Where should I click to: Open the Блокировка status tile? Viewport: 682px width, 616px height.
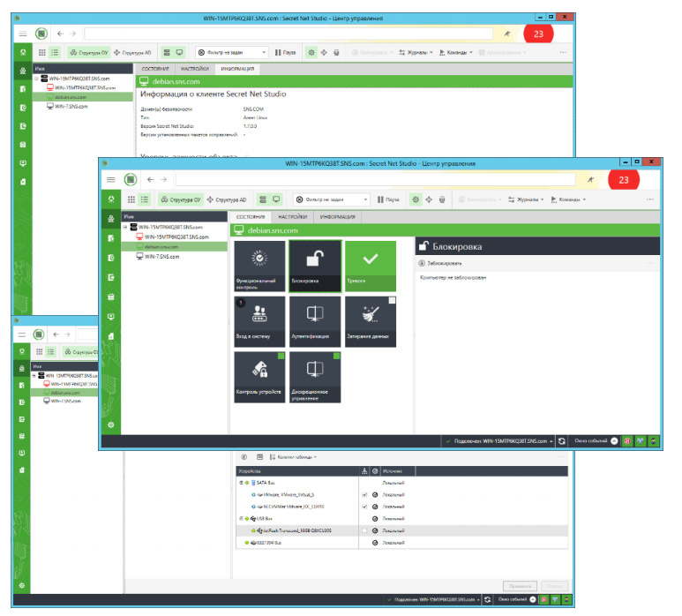(x=315, y=267)
